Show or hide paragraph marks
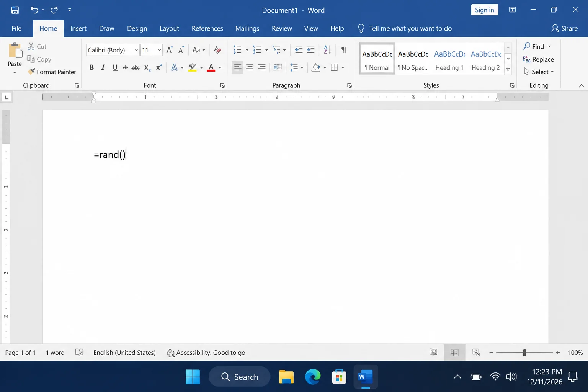This screenshot has width=588, height=392. pyautogui.click(x=344, y=50)
